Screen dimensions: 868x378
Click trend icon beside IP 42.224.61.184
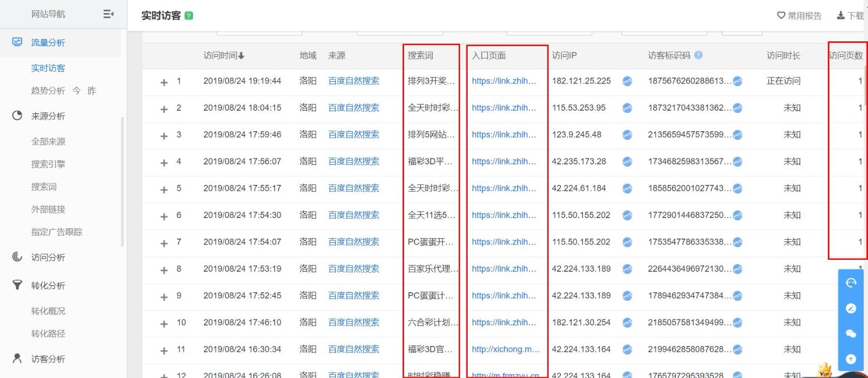(627, 188)
